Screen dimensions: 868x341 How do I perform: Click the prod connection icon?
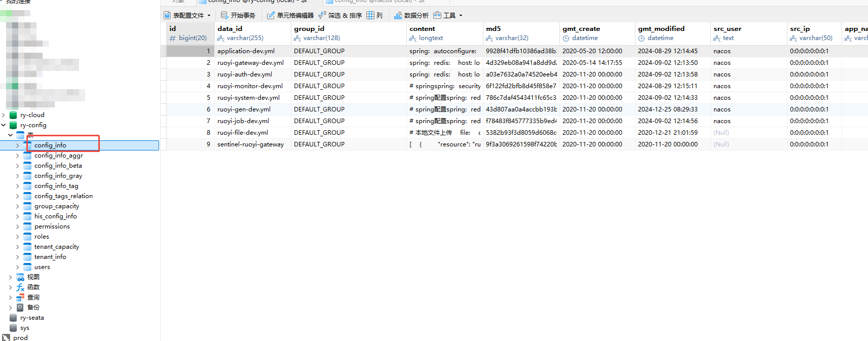tap(6, 337)
